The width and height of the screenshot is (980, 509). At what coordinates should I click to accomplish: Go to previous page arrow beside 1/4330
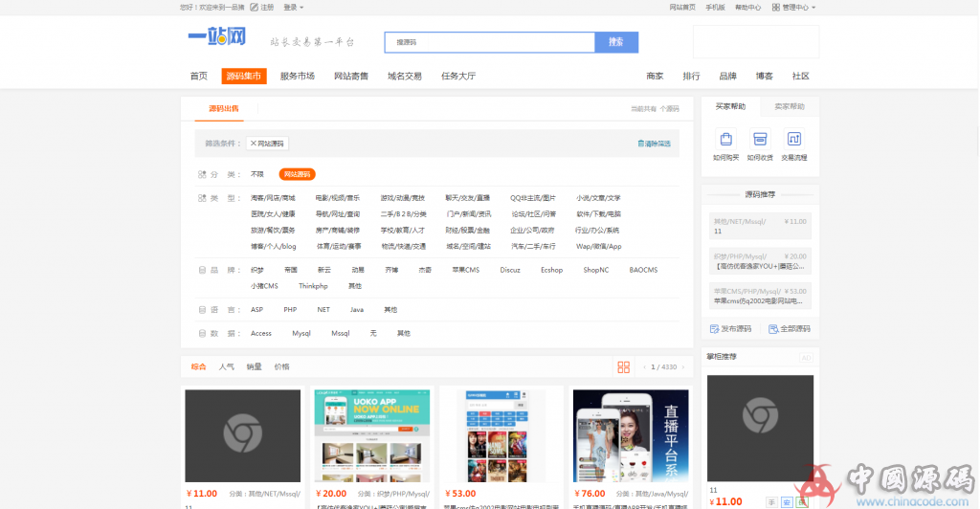644,367
